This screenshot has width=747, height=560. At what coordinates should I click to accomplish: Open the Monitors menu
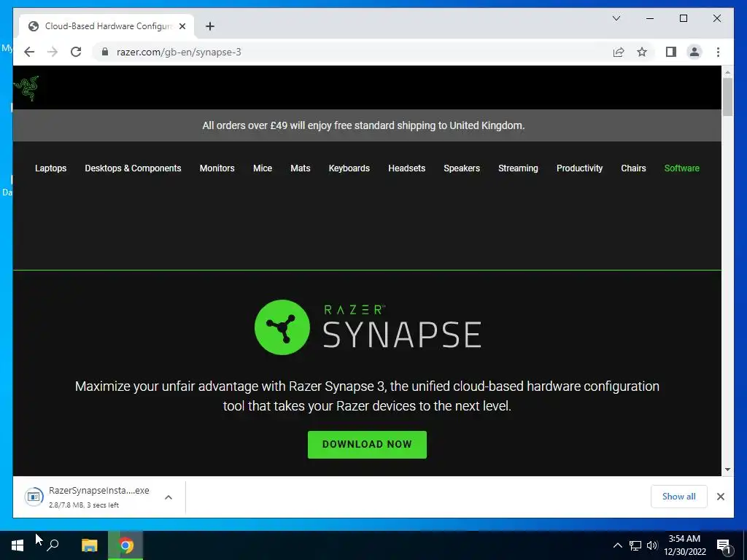point(217,168)
